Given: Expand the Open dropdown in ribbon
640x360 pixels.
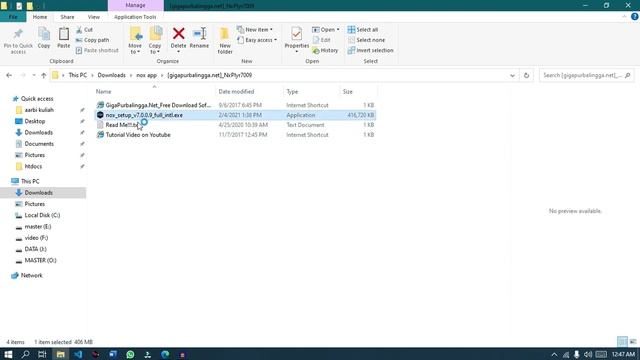Looking at the screenshot, I should (x=326, y=30).
